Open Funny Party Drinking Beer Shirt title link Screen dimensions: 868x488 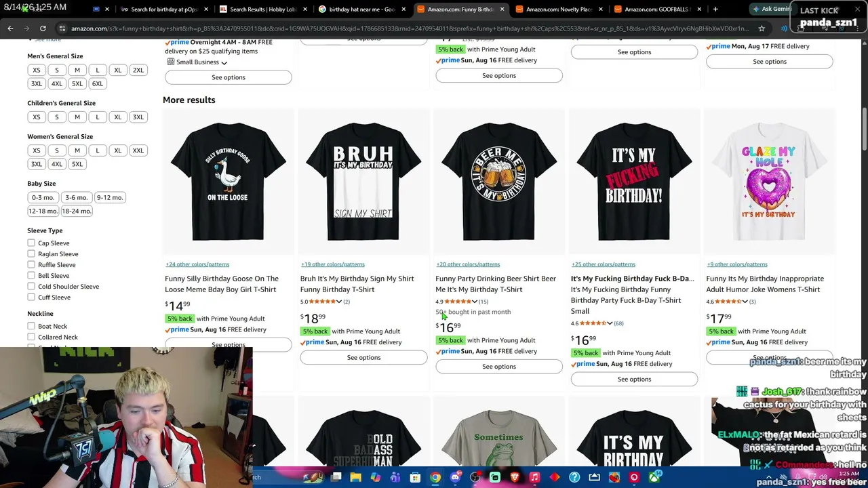(x=496, y=284)
